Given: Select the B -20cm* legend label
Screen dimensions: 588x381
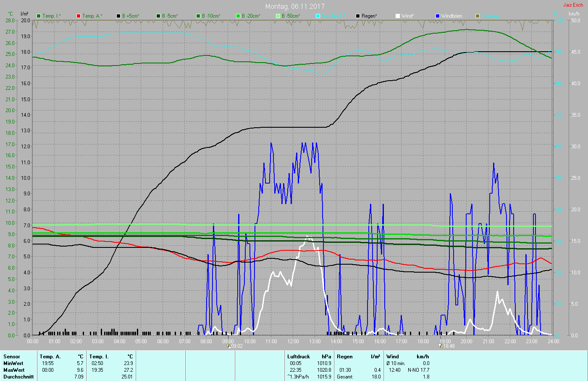Looking at the screenshot, I should coord(251,16).
